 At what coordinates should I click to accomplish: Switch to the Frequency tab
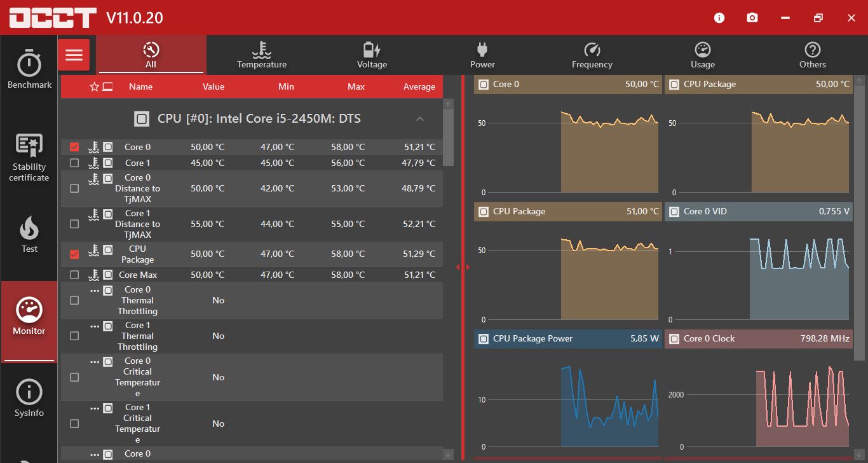point(592,55)
